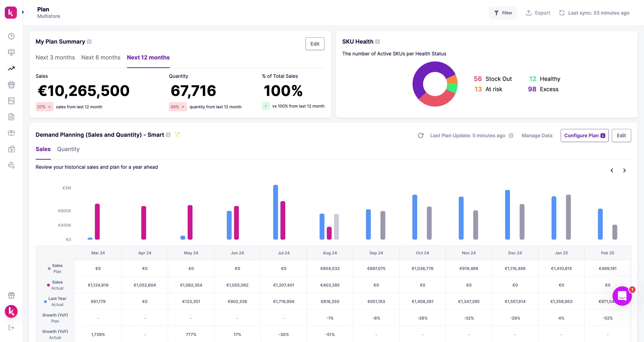Open the shopping basket icon in sidebar
The height and width of the screenshot is (342, 644).
click(11, 85)
